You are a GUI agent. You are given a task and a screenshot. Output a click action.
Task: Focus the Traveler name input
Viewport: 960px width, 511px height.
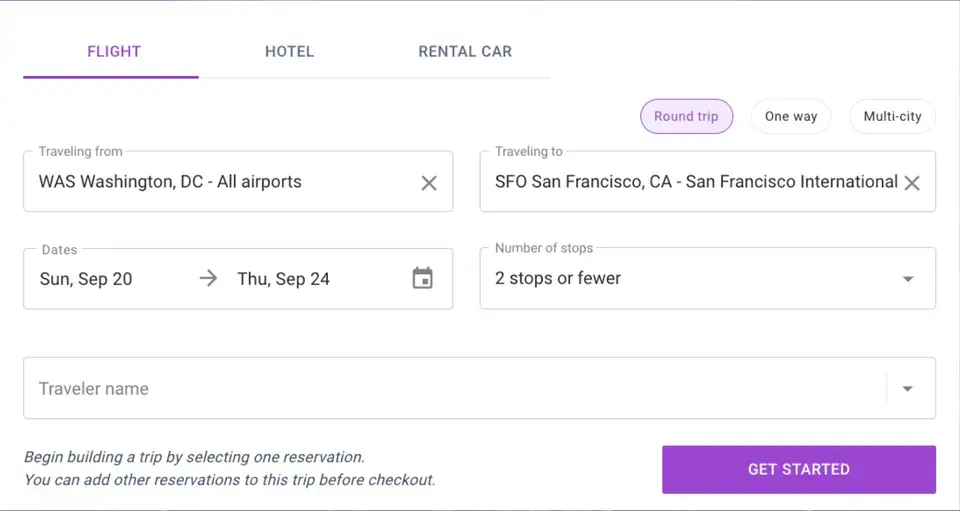pos(454,389)
